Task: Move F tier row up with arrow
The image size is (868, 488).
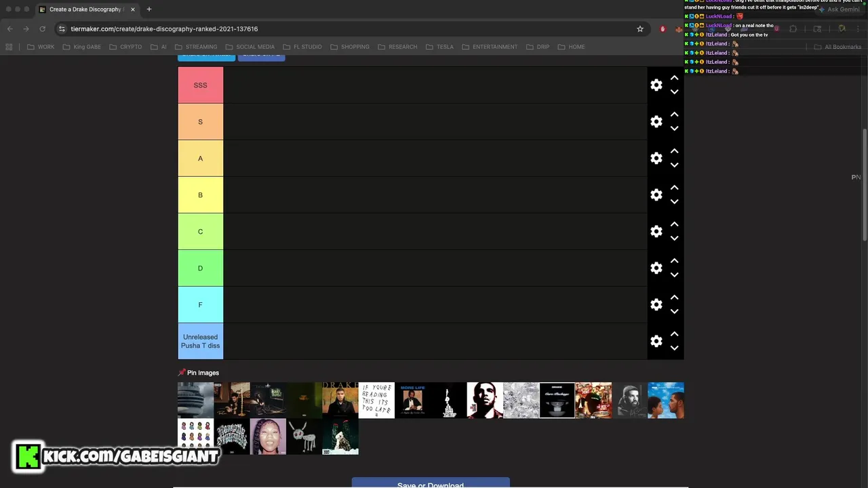Action: [674, 298]
